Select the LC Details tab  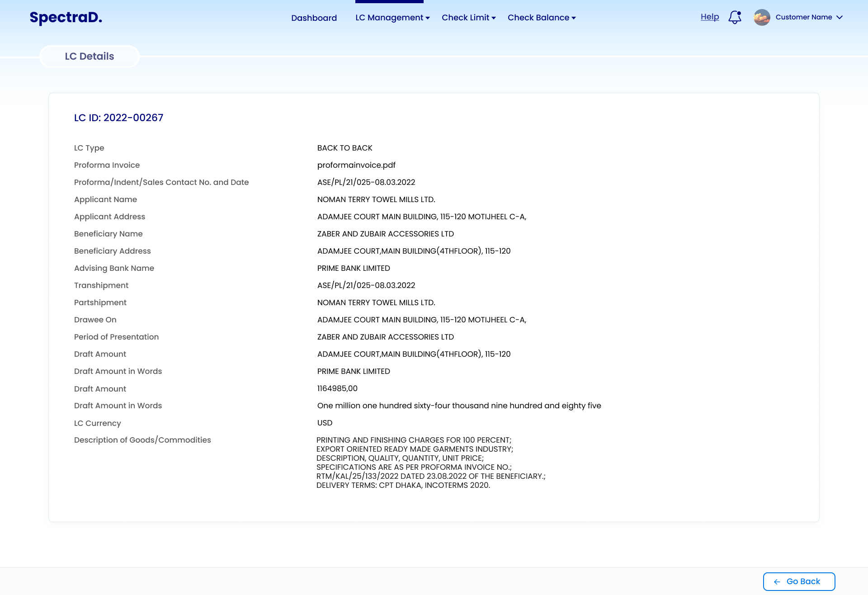(x=90, y=57)
